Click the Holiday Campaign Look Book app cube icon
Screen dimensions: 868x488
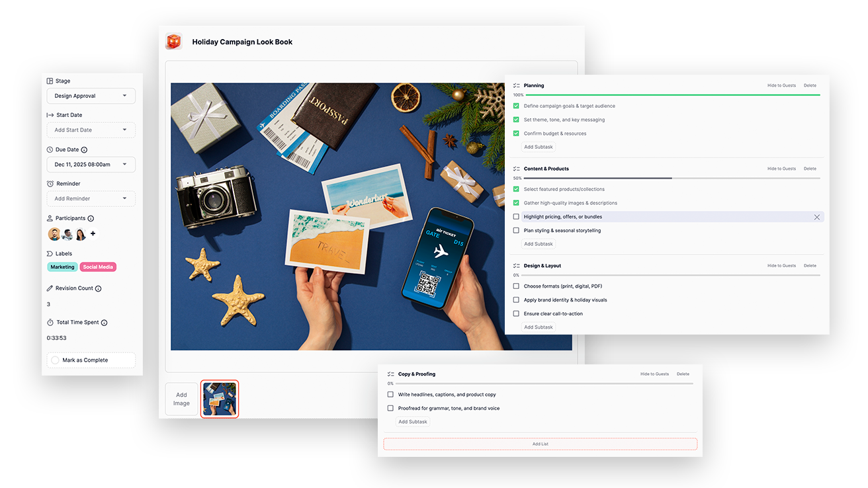pyautogui.click(x=173, y=41)
